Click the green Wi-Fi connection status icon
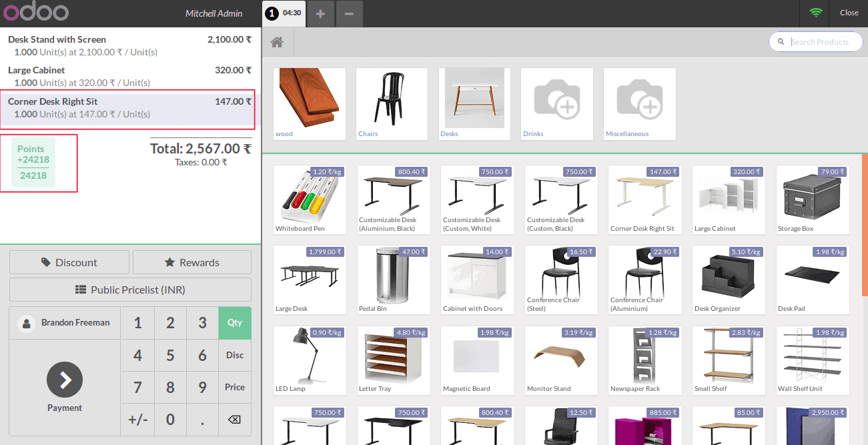The width and height of the screenshot is (868, 445). click(x=815, y=13)
